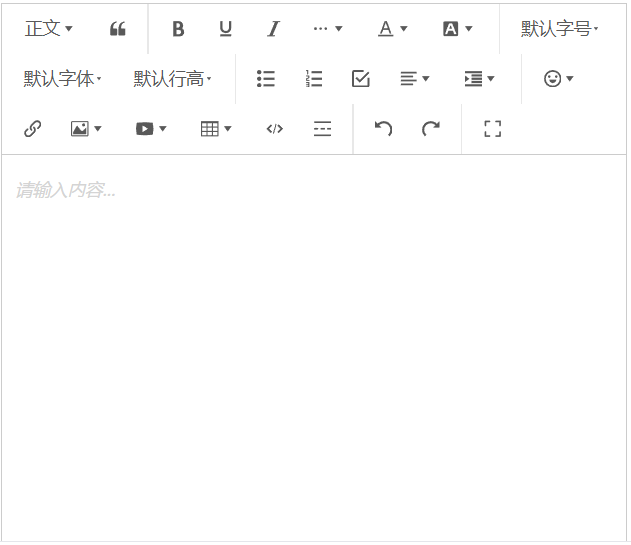Open the insert table dropdown
The image size is (631, 545).
pos(216,129)
